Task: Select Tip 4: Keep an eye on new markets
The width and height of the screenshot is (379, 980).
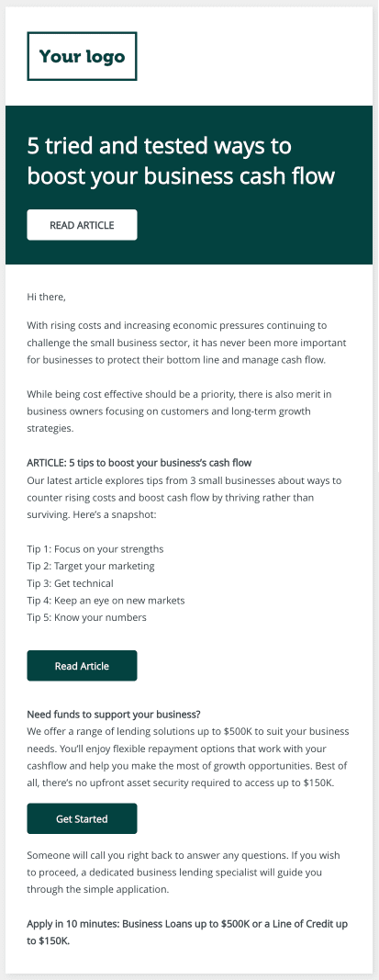Action: (106, 600)
